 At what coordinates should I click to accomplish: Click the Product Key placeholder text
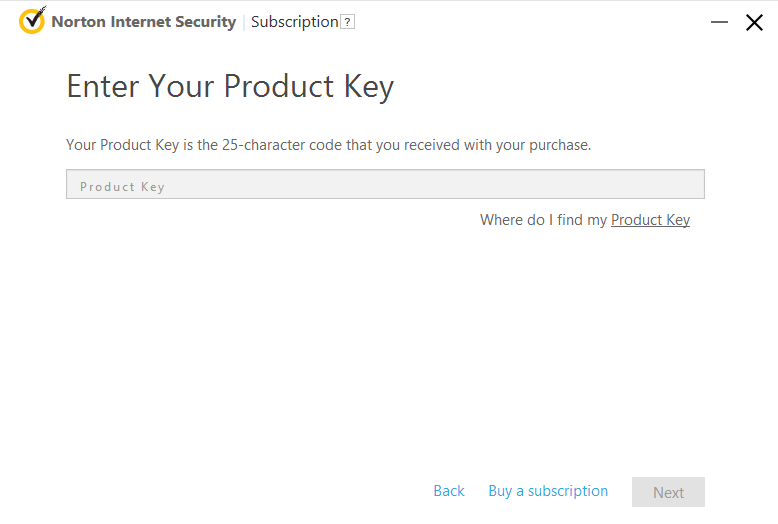coord(122,187)
